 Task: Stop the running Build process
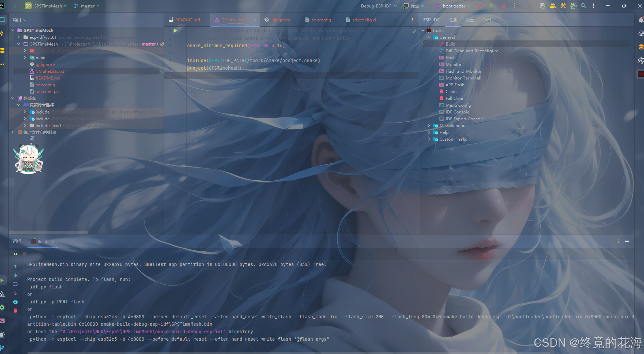[x=24, y=254]
